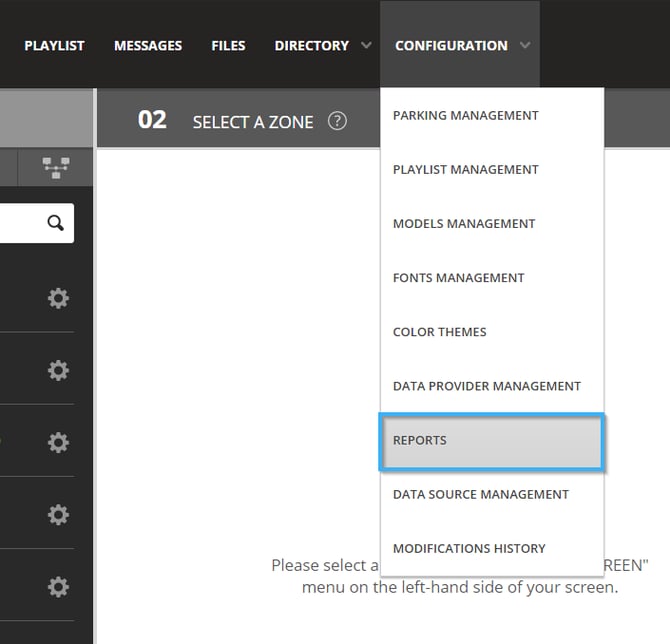670x644 pixels.
Task: Click the magnifying glass search icon
Action: pyautogui.click(x=56, y=223)
